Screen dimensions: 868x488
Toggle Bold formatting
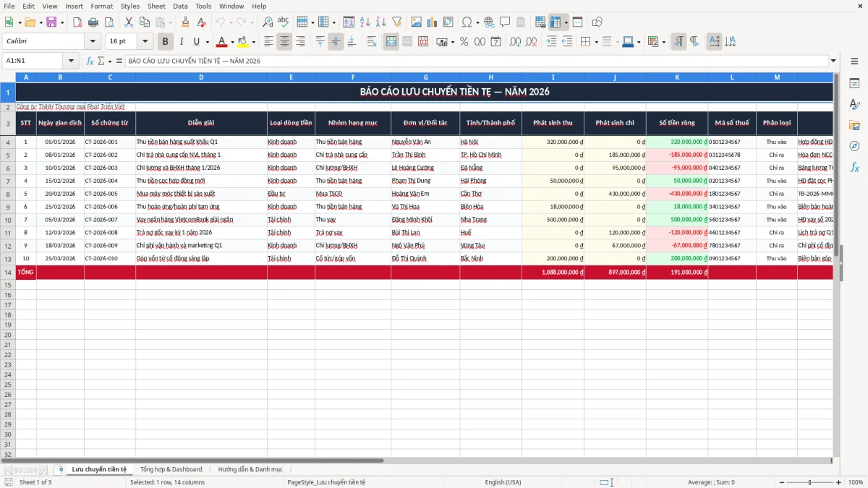pos(166,42)
